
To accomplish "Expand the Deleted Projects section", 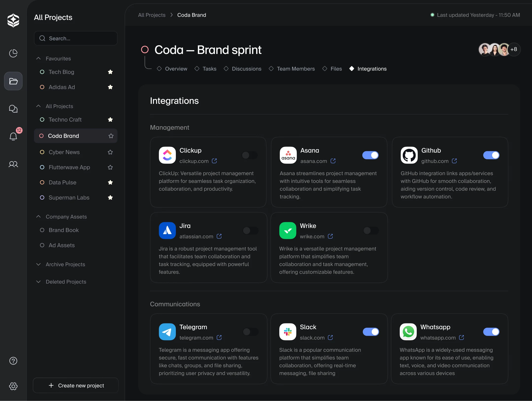I will pos(38,282).
